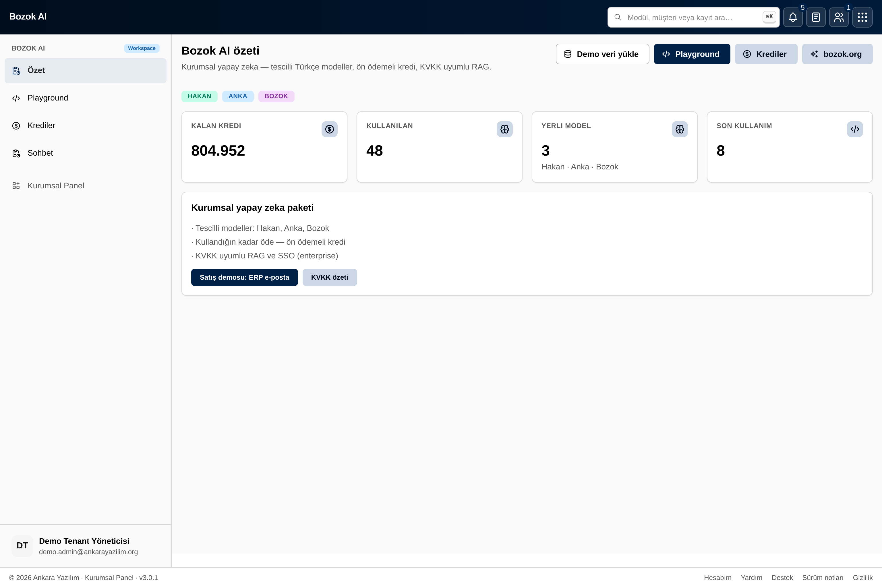
Task: Open the apps grid icon
Action: (862, 17)
